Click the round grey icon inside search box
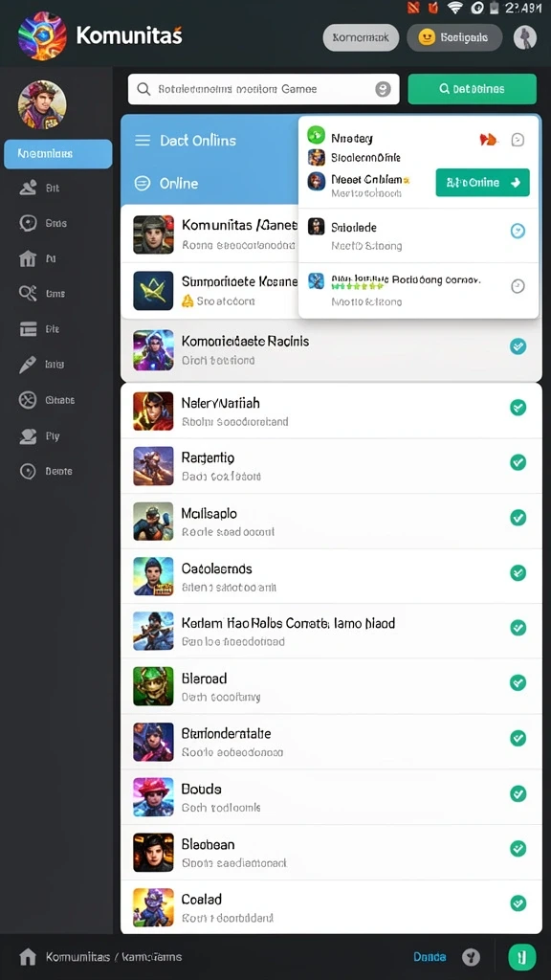This screenshot has width=551, height=980. coord(383,89)
